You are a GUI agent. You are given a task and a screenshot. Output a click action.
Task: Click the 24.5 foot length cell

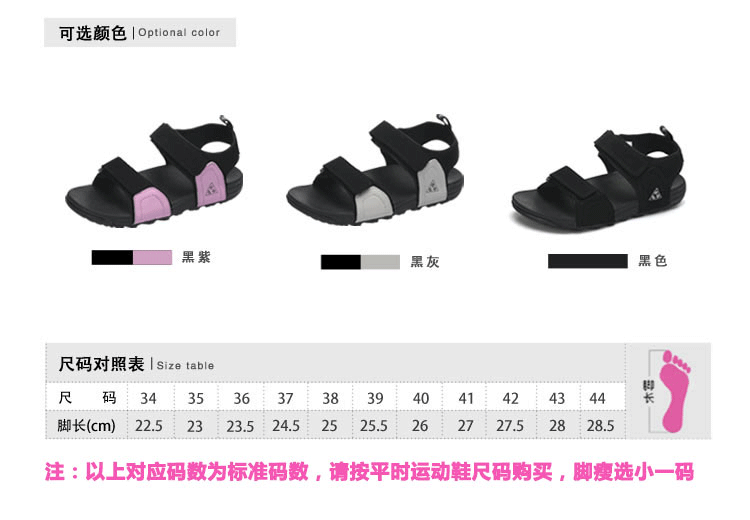pos(286,425)
